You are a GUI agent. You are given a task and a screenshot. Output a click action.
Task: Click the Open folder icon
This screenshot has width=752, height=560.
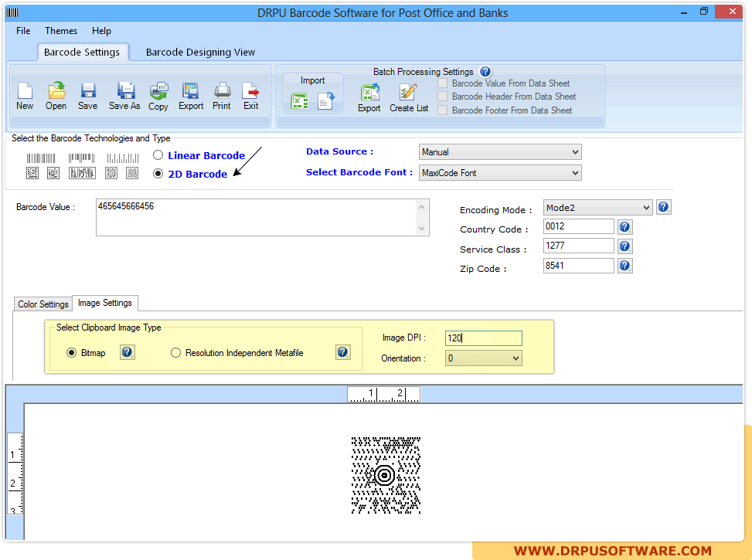click(56, 90)
